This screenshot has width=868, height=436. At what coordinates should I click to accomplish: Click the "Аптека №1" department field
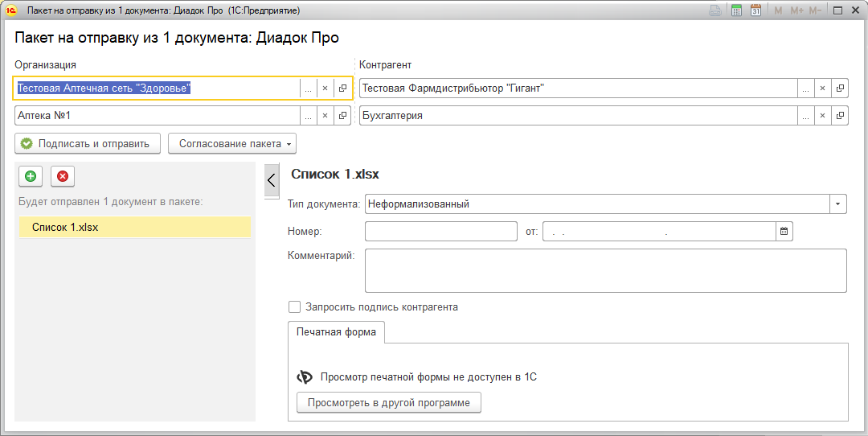pos(158,115)
